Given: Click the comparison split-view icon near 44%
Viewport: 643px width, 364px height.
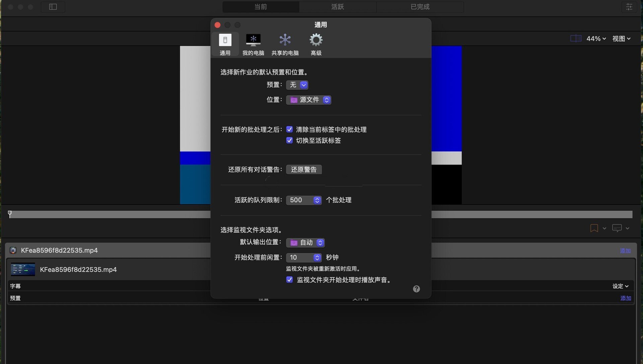Looking at the screenshot, I should pos(576,38).
